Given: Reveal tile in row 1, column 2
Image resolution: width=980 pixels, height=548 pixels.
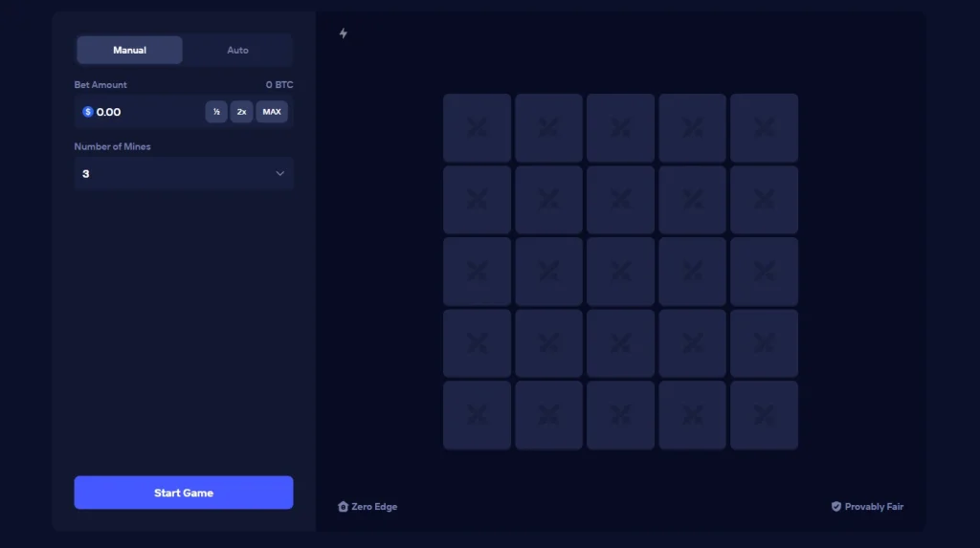Looking at the screenshot, I should [548, 128].
